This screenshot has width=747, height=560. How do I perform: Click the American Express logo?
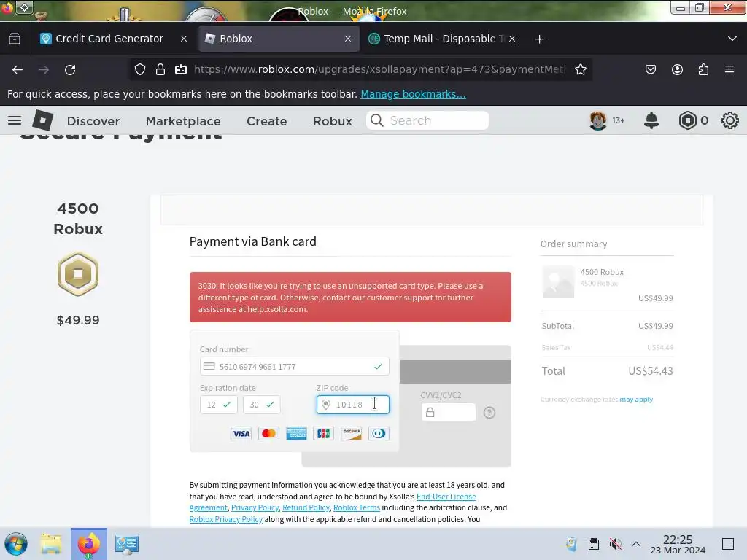296,433
